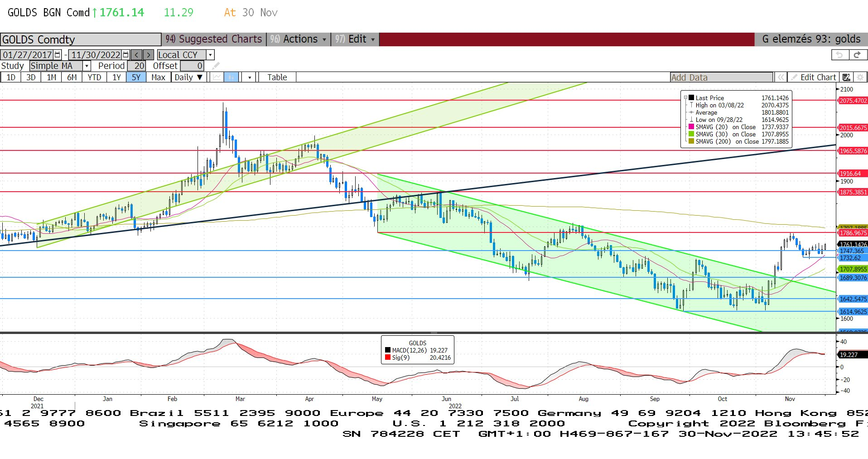This screenshot has height=459, width=868.
Task: Select the 3D time range tab
Action: click(x=31, y=77)
